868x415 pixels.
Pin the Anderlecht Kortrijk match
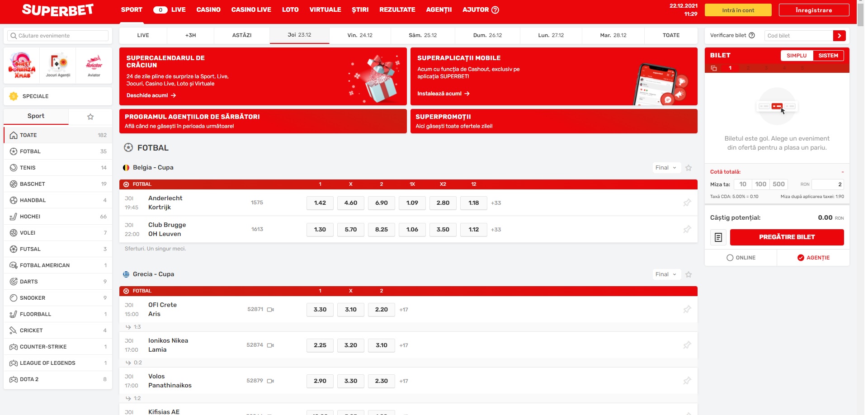pyautogui.click(x=687, y=203)
